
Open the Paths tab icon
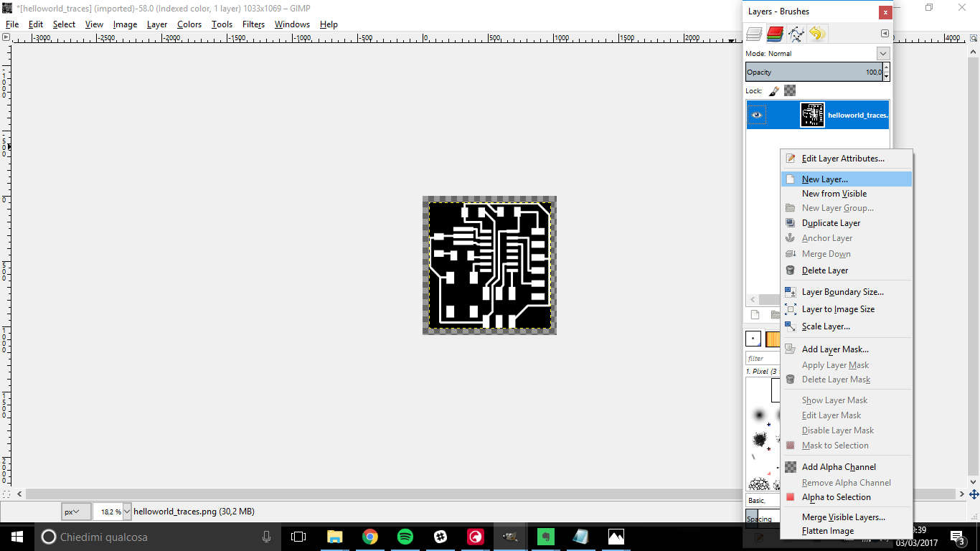[796, 34]
